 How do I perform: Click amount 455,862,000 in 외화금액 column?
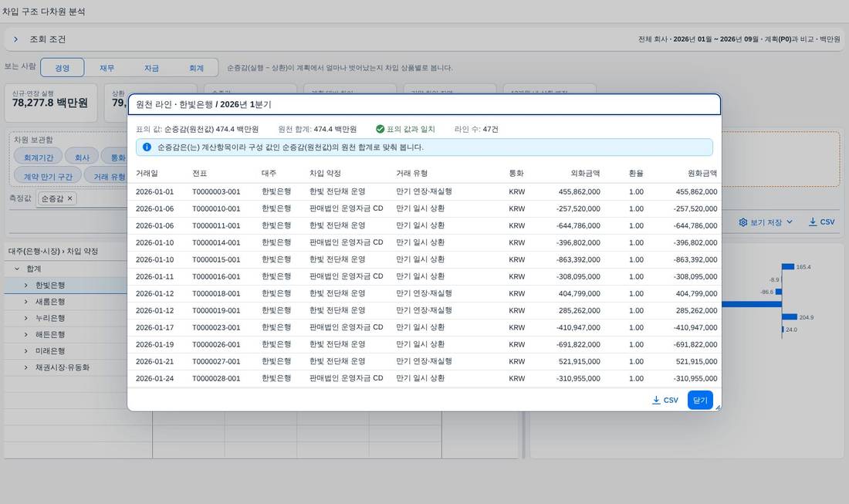click(580, 191)
